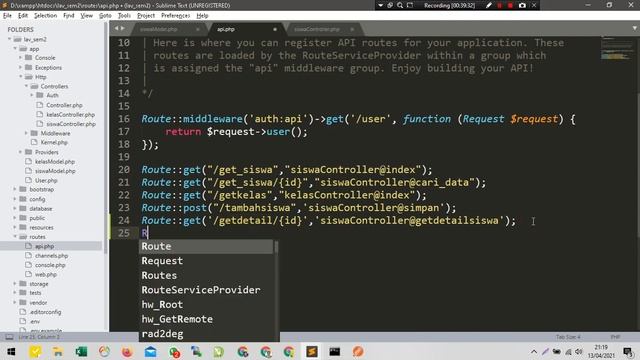
Task: Choose RouteServiceProvider from autocomplete list
Action: (207, 290)
